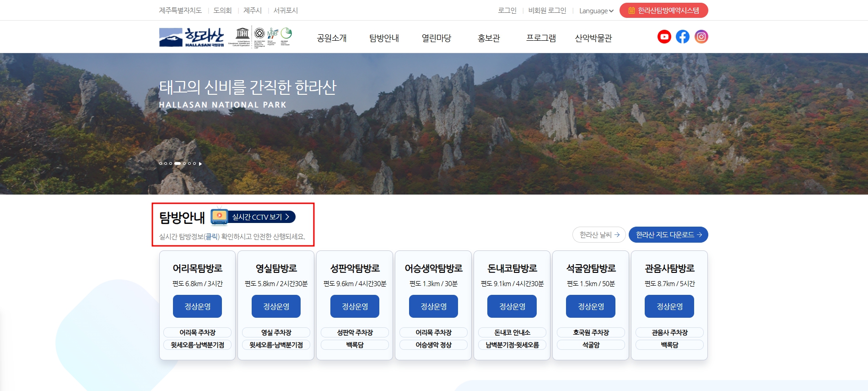Click the 영실탐방로 card title
Image resolution: width=868 pixels, height=391 pixels.
[276, 268]
